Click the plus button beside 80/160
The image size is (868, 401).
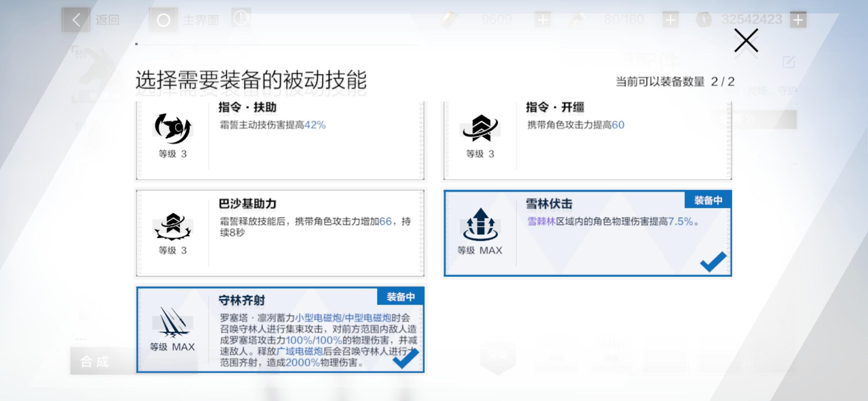pos(670,20)
